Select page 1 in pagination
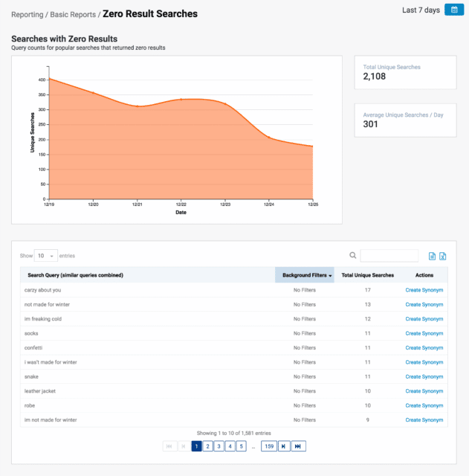 (196, 446)
